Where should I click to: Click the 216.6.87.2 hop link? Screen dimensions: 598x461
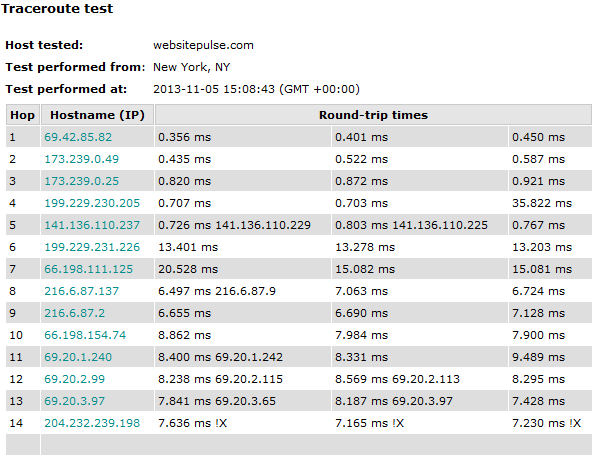(74, 313)
